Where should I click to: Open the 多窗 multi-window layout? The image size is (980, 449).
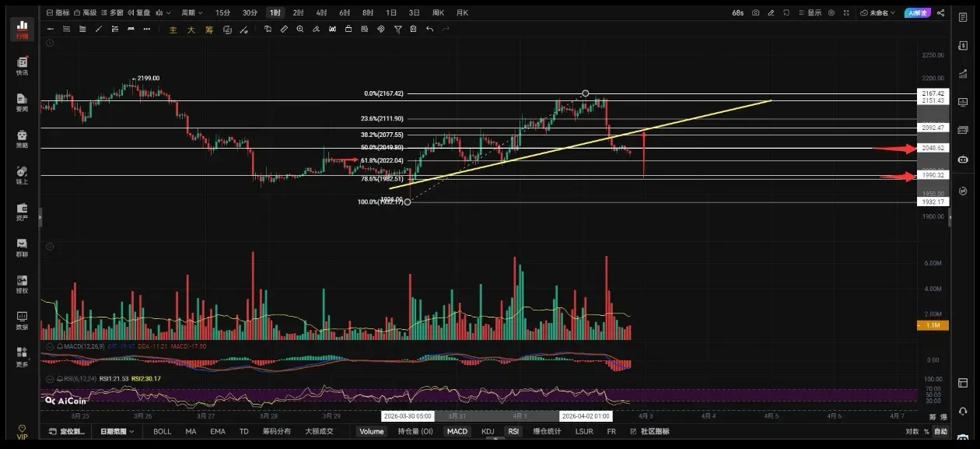112,12
